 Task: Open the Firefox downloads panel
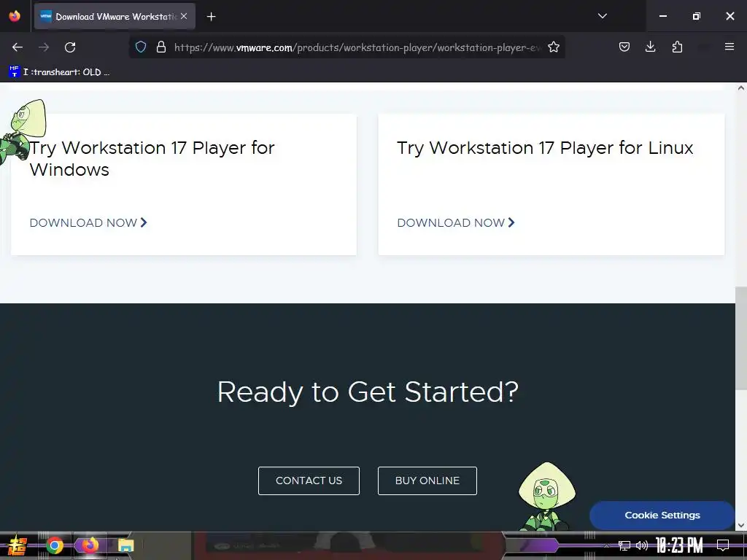pos(650,47)
